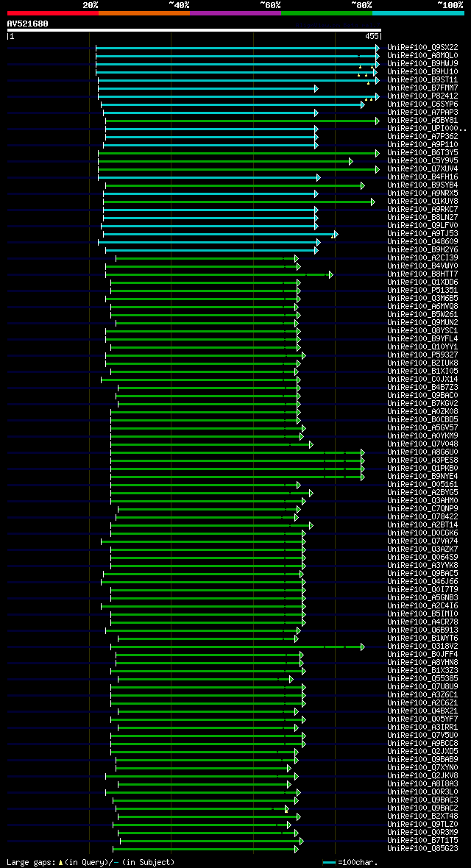Select the UniRef100_B9HWJ9 label
The height and width of the screenshot is (868, 471).
tap(422, 64)
